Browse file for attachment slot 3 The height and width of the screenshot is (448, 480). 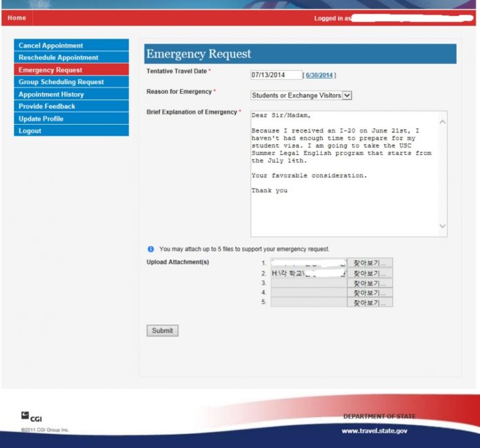point(370,283)
